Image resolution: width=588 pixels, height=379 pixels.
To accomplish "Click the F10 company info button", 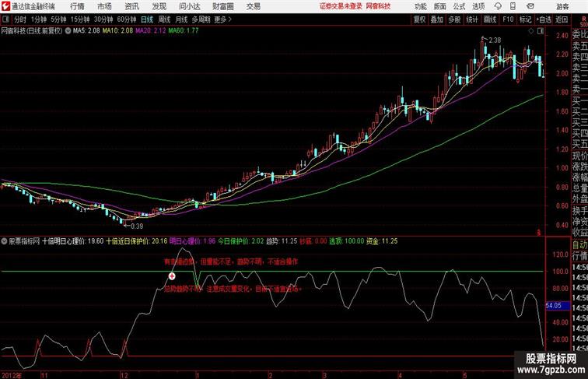I will click(508, 19).
